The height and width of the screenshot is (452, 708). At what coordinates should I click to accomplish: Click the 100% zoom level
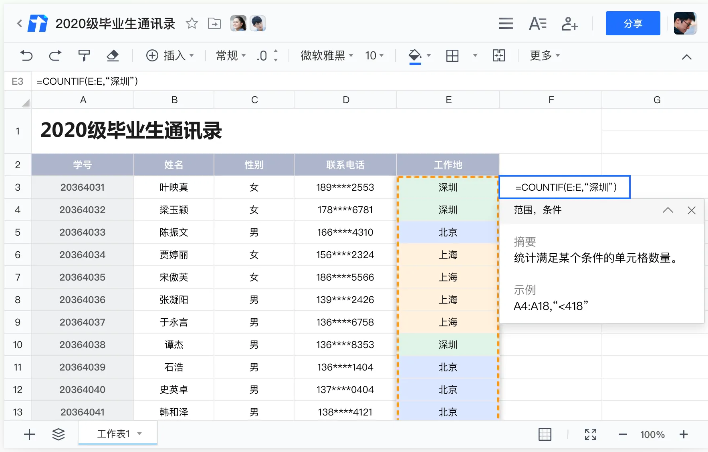tap(652, 434)
